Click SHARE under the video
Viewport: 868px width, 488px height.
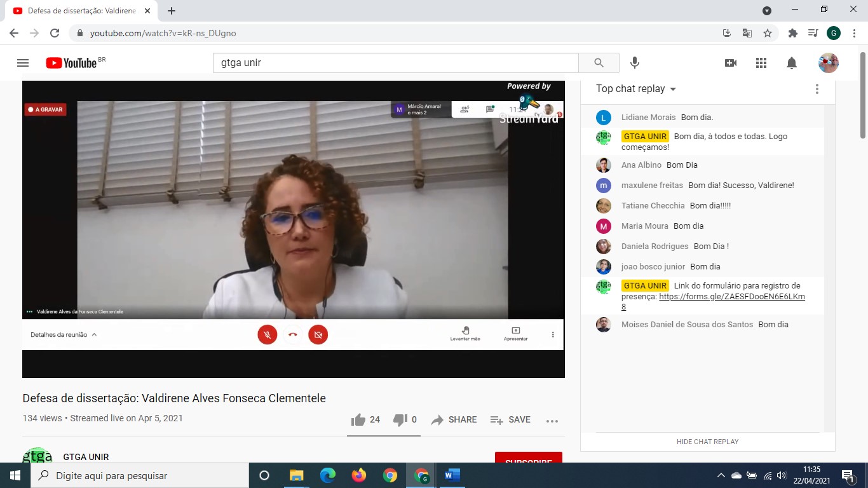[454, 420]
